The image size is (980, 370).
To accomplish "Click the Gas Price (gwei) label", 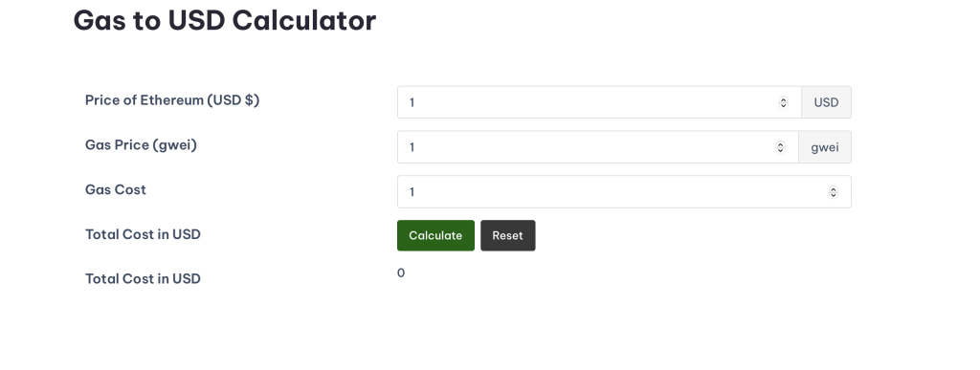I will coord(141,145).
